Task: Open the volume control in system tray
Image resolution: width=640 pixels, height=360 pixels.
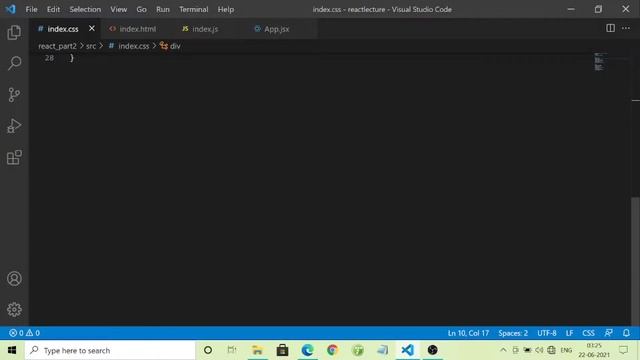Action: click(x=539, y=350)
